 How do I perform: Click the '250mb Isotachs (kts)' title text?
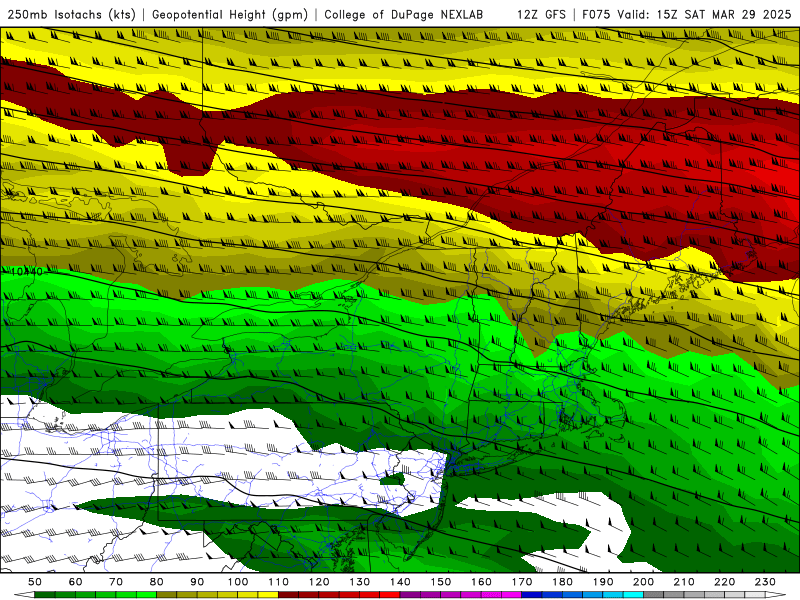(72, 15)
